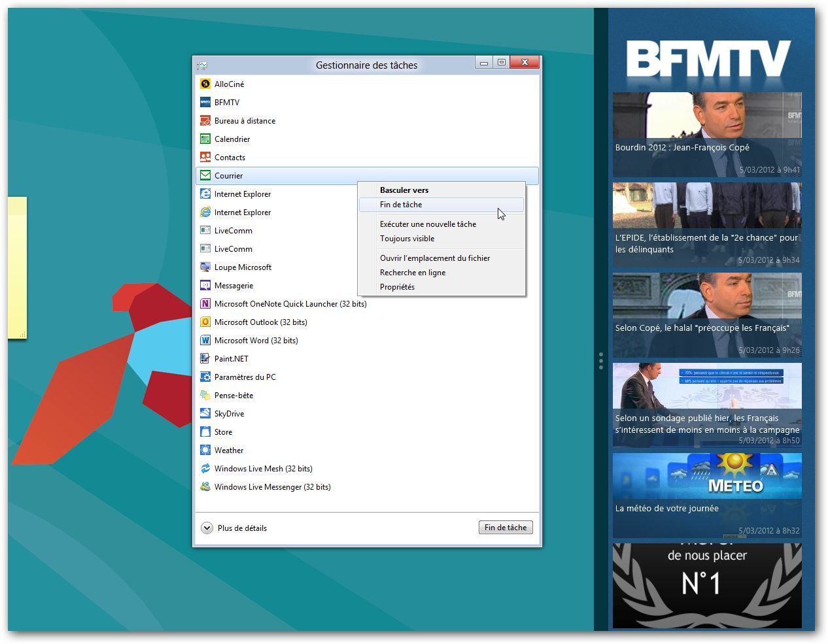The image size is (828, 644).
Task: Open the Bourdin 2012 Jean-François Copé video
Action: coord(707,135)
